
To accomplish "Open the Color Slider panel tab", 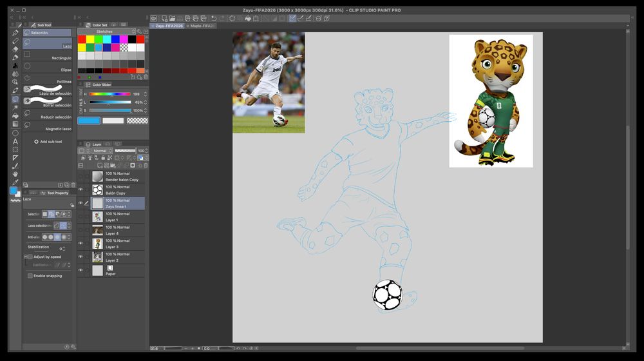I will (x=99, y=84).
